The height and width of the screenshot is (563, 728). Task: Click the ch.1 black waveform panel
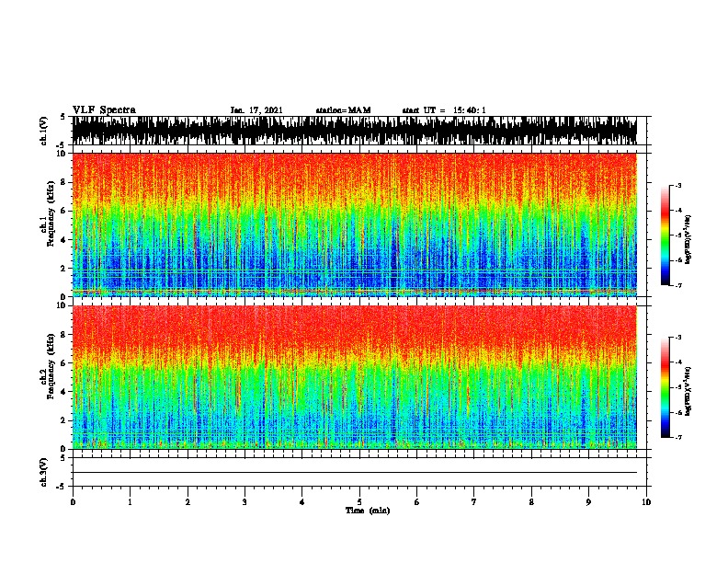(354, 131)
